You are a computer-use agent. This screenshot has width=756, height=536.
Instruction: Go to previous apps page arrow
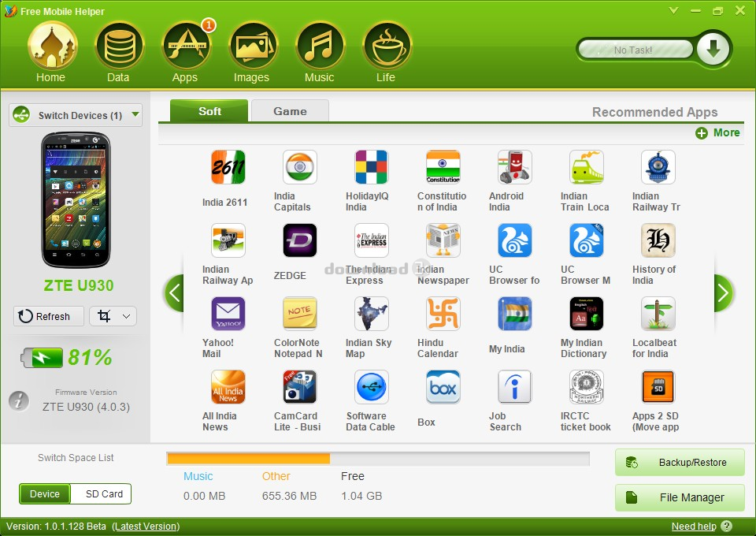175,293
